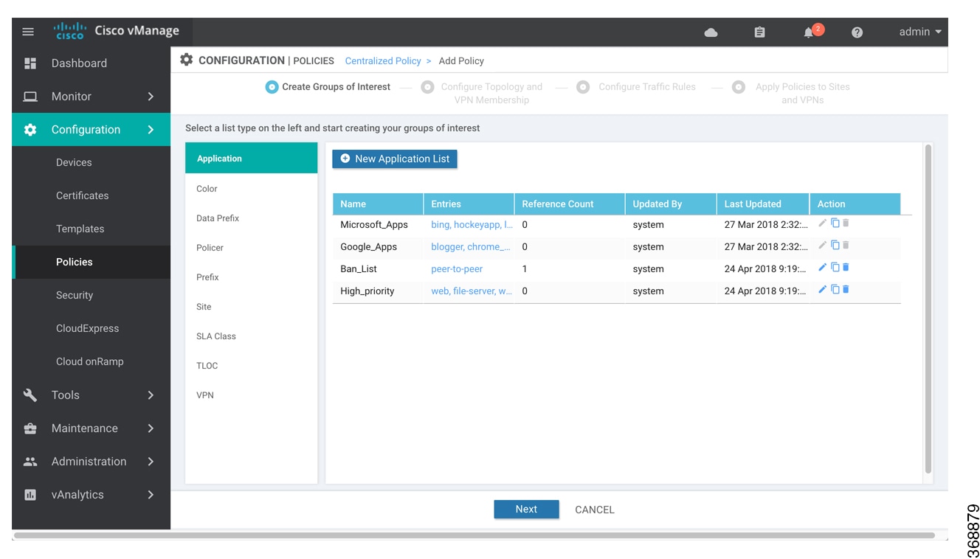
Task: Expand the Monitor menu chevron
Action: (x=151, y=97)
